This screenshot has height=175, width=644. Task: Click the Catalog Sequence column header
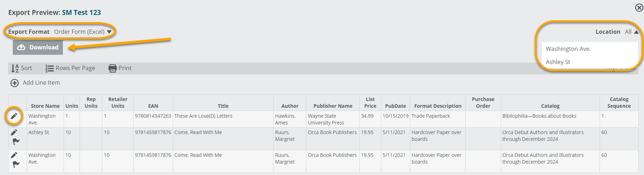[x=619, y=102]
